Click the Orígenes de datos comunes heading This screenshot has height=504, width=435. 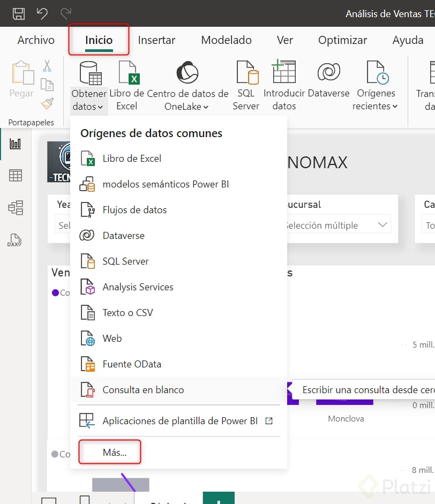152,133
